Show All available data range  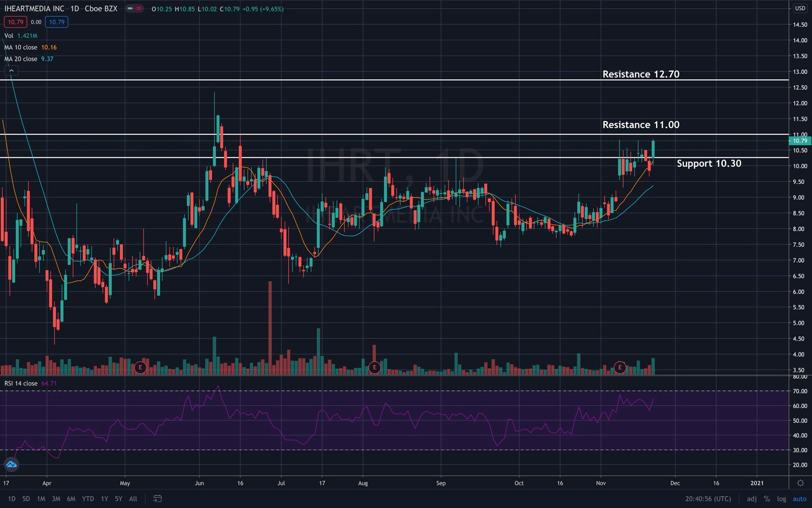pos(133,498)
